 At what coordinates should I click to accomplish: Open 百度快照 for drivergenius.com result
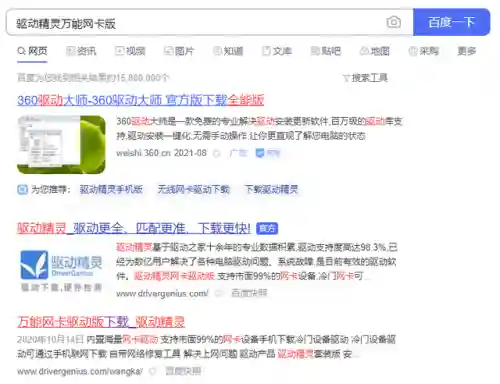249,293
